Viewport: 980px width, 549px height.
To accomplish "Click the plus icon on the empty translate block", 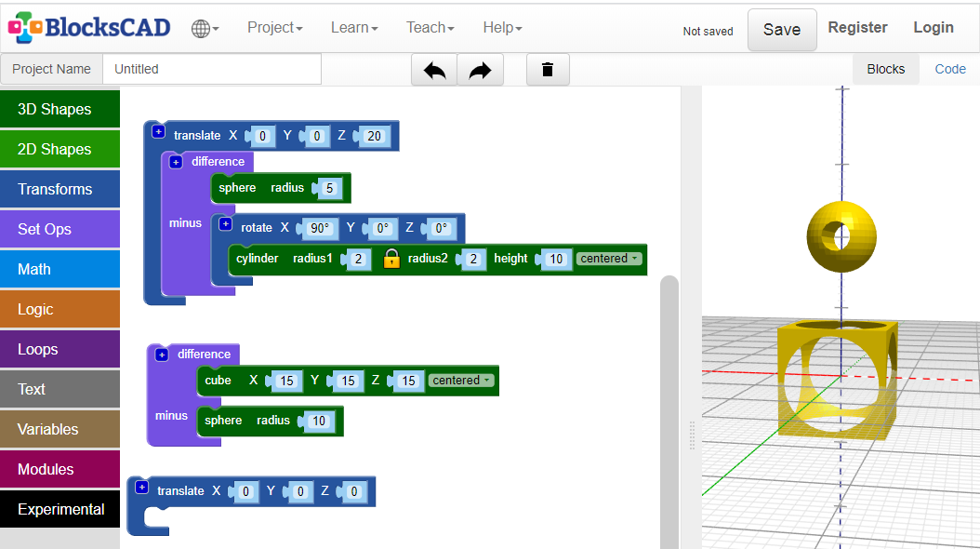I will pos(141,487).
